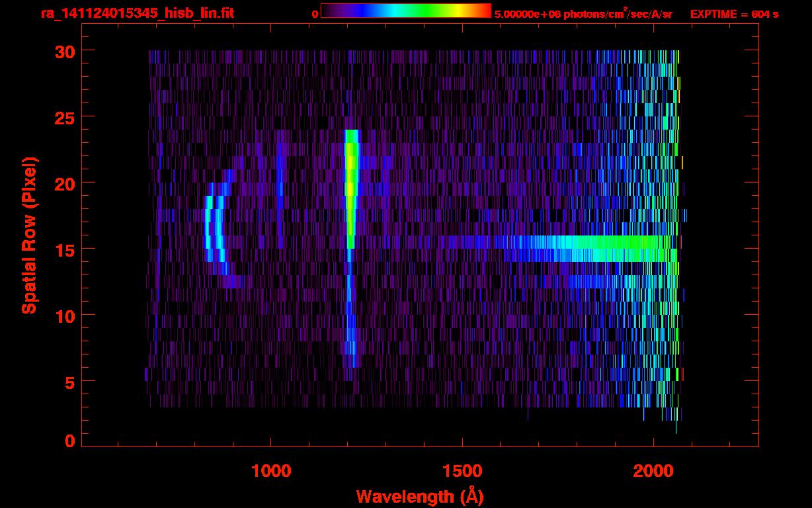Click the Spatial Row (Pixel) axis label
The image size is (812, 508).
point(29,235)
